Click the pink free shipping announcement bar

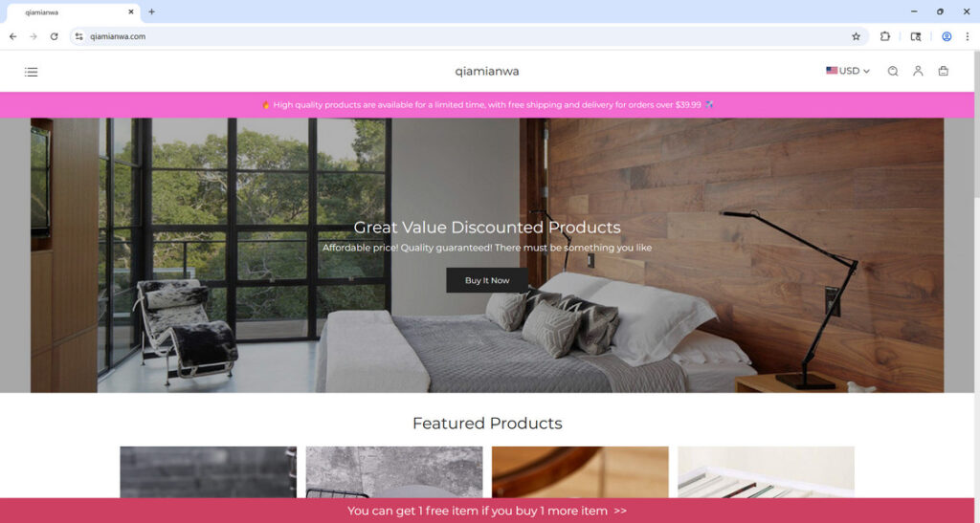pyautogui.click(x=487, y=105)
